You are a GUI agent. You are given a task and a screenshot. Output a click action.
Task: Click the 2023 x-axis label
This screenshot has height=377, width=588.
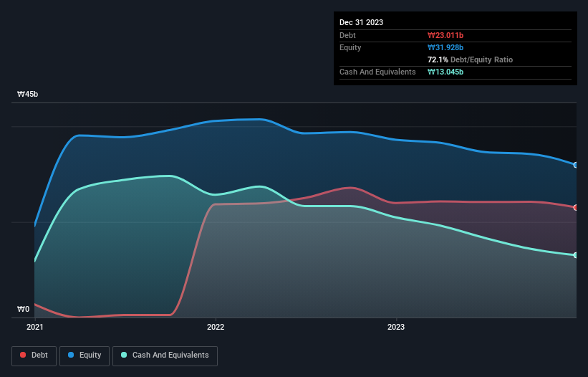point(396,327)
